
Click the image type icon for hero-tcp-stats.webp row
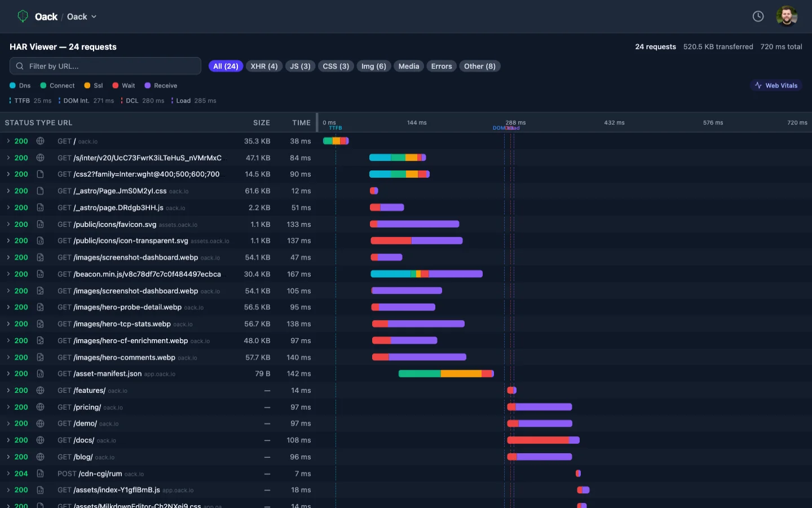[40, 324]
